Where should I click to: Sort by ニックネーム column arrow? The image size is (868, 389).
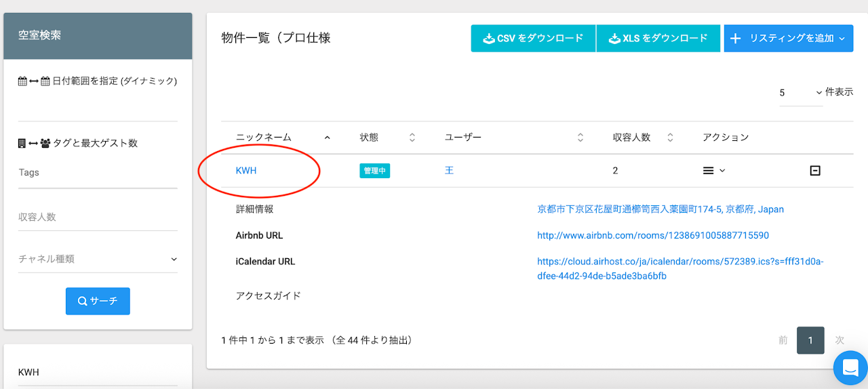(x=328, y=138)
